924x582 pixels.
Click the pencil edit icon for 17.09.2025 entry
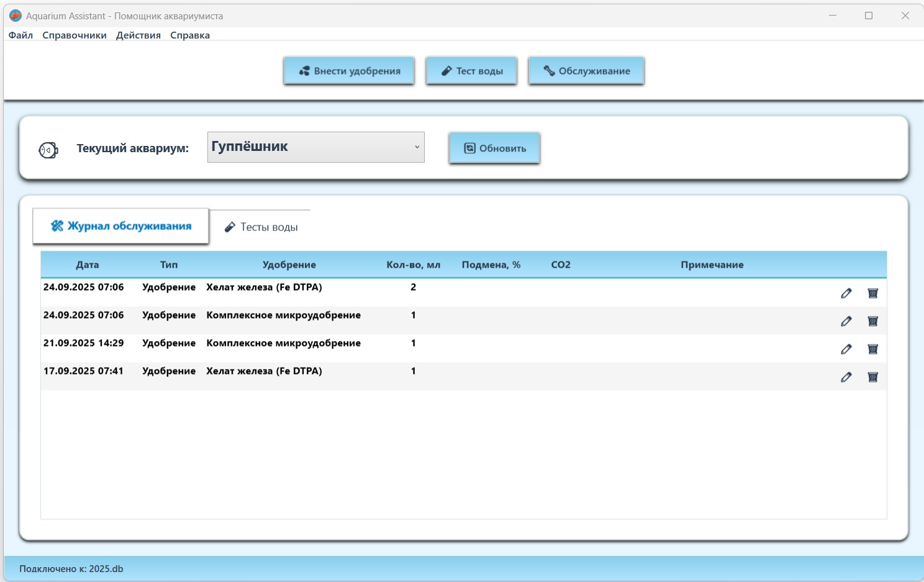(x=846, y=377)
